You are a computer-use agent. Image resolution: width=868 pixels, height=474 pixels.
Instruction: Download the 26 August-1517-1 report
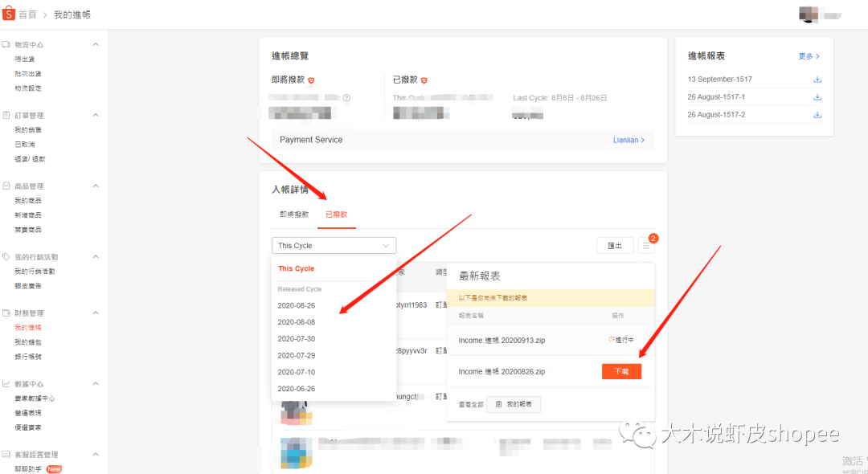tap(817, 96)
